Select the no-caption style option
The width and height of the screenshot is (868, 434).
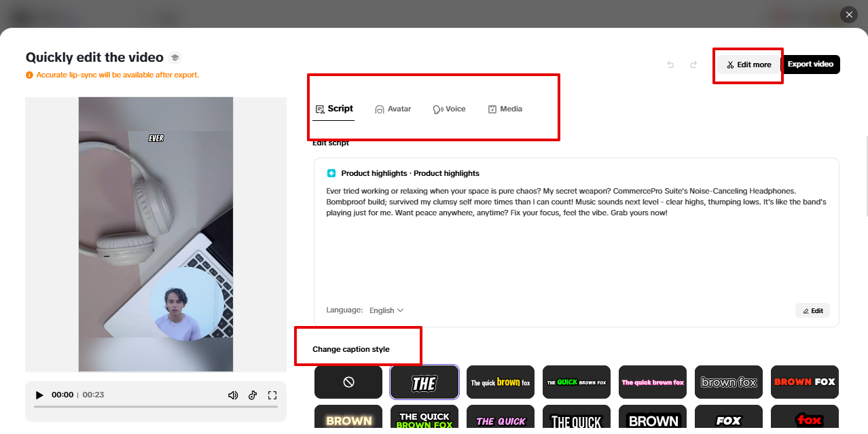coord(348,382)
